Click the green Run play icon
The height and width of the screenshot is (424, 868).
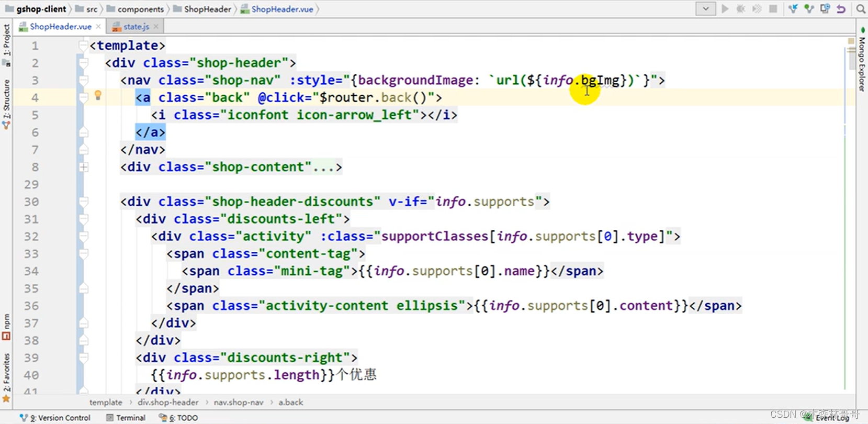[x=725, y=9]
